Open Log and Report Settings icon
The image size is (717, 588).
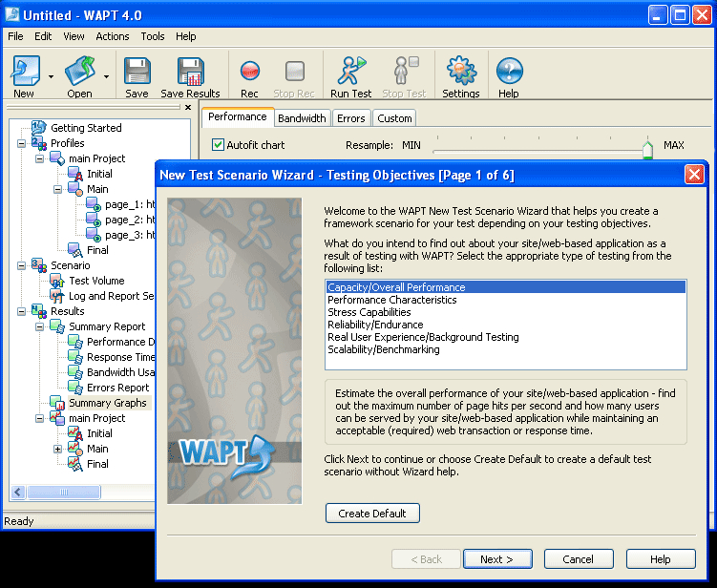57,296
